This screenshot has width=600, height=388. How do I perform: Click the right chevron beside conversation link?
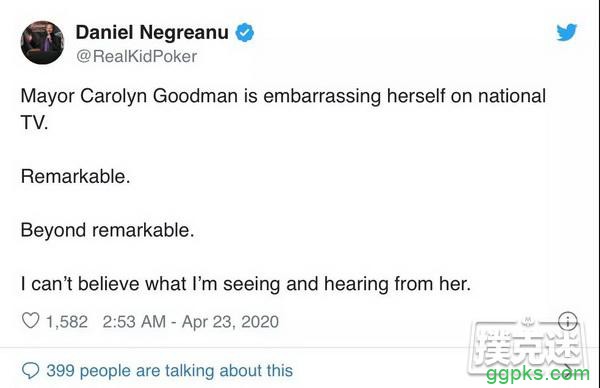569,370
